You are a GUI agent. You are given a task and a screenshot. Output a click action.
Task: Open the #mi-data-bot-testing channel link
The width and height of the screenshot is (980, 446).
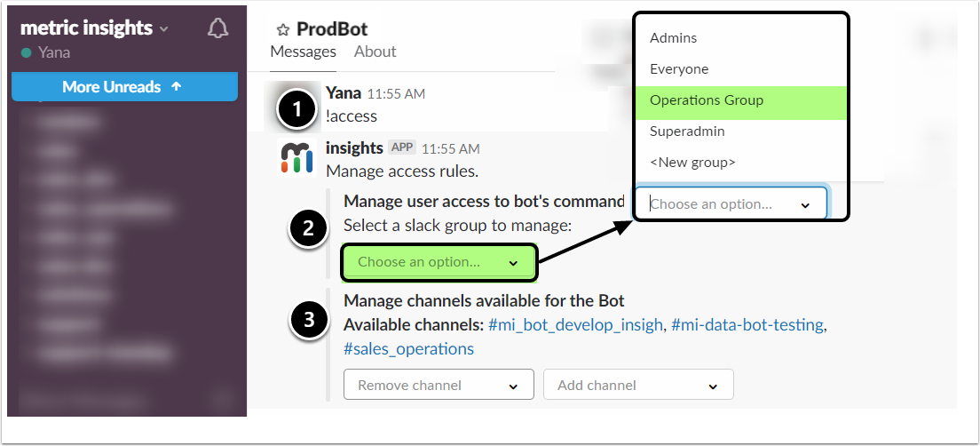(x=747, y=325)
